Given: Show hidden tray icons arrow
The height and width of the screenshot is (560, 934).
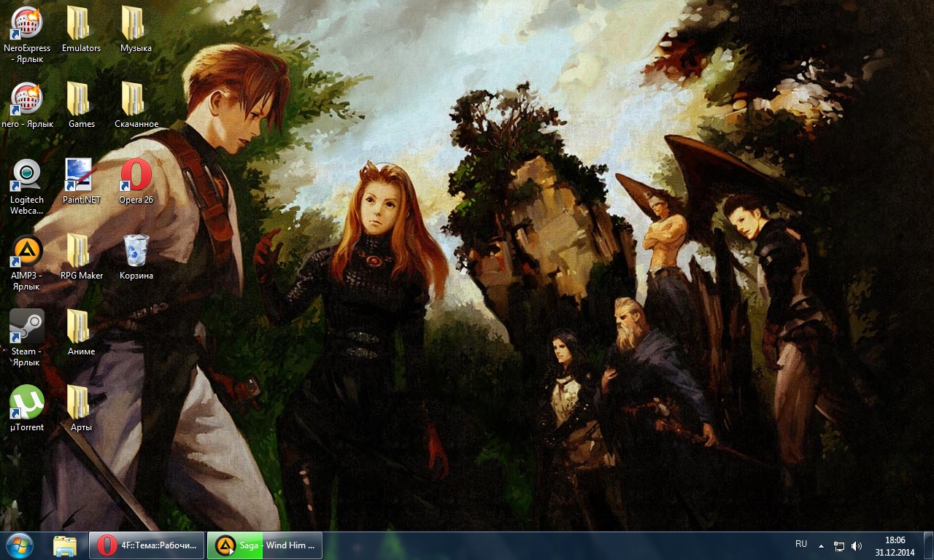Looking at the screenshot, I should [821, 545].
